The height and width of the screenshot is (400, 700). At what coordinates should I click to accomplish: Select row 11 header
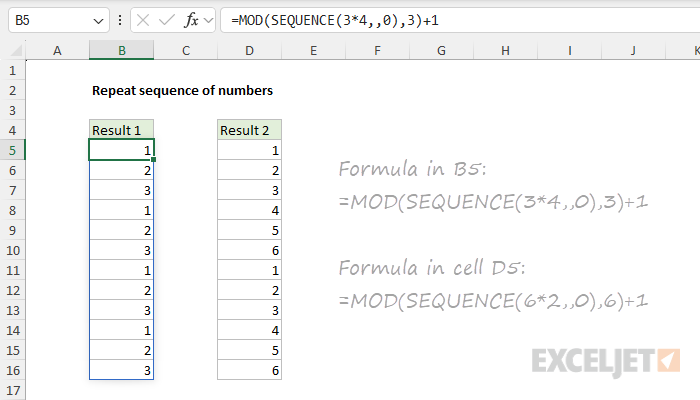point(12,271)
